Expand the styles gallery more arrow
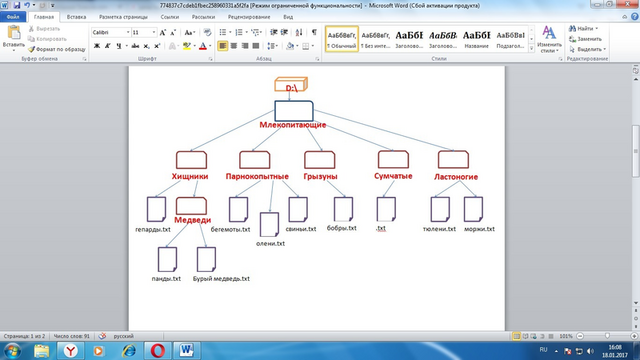The height and width of the screenshot is (360, 640). 531,49
